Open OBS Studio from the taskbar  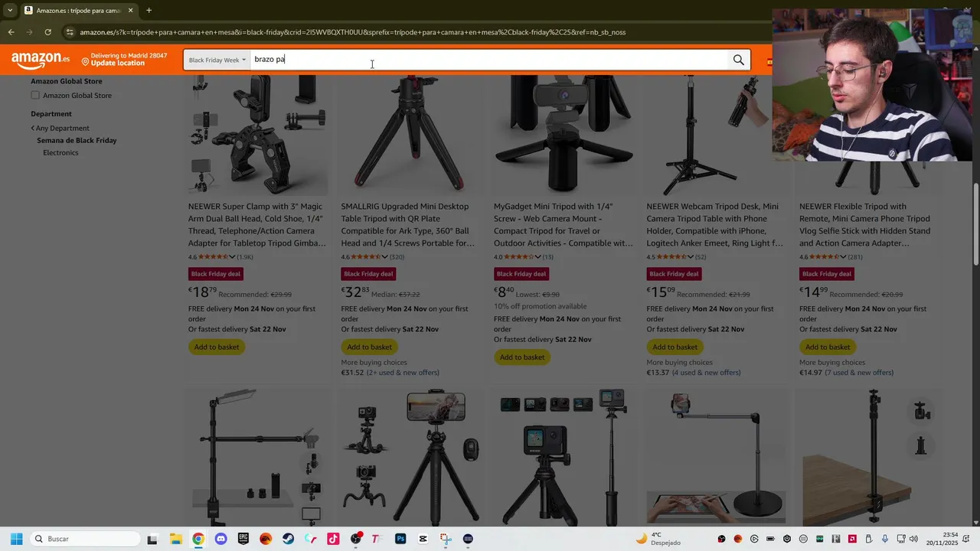[x=355, y=539]
